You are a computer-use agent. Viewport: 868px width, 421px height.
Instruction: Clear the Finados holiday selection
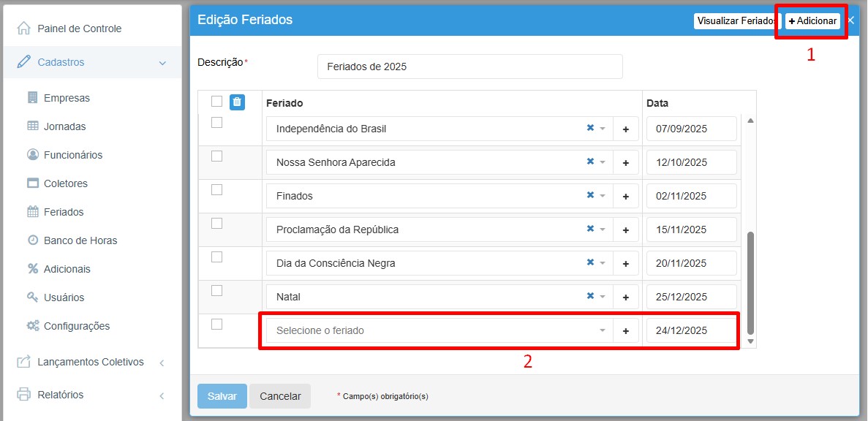click(590, 196)
